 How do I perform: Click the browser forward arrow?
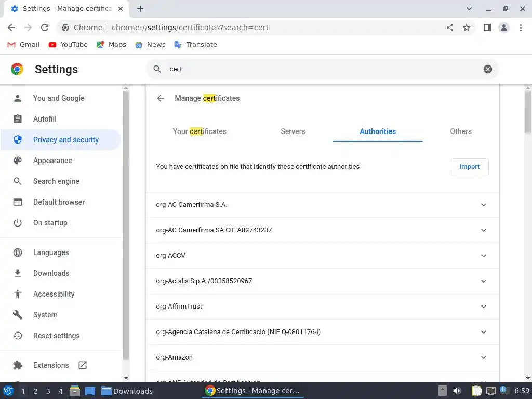tap(28, 28)
